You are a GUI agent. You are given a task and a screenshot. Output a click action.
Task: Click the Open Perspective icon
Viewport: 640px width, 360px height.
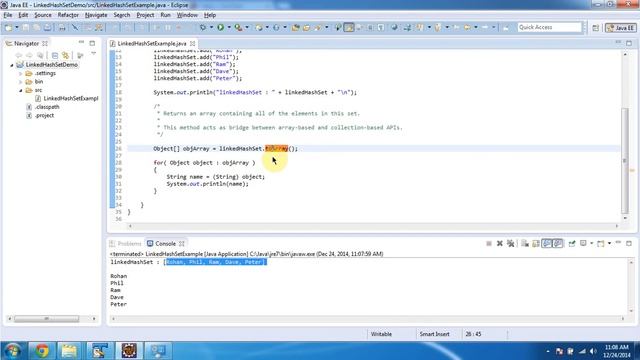(596, 28)
